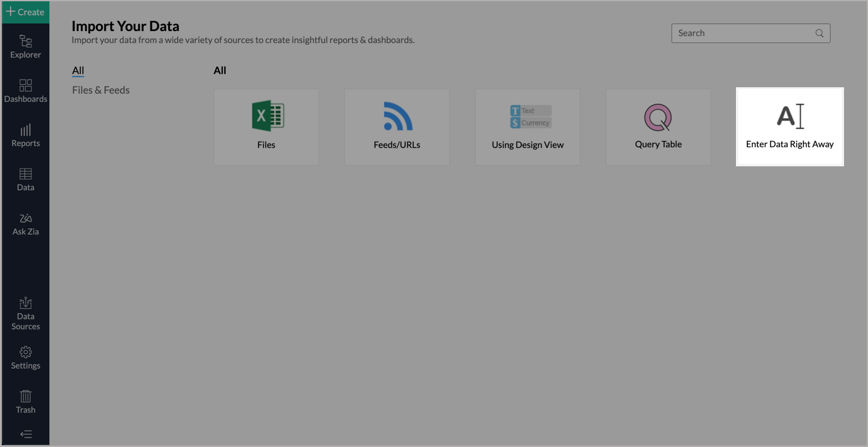Open the Data Sources panel
The width and height of the screenshot is (868, 447).
click(x=25, y=313)
